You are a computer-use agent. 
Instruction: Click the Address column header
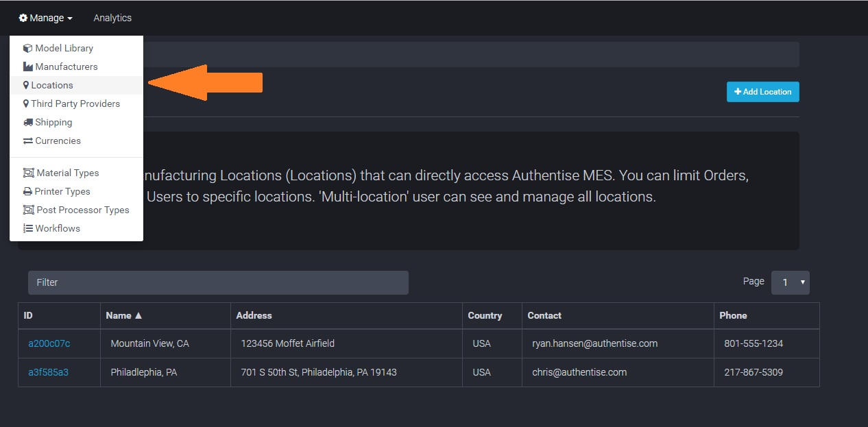(254, 315)
